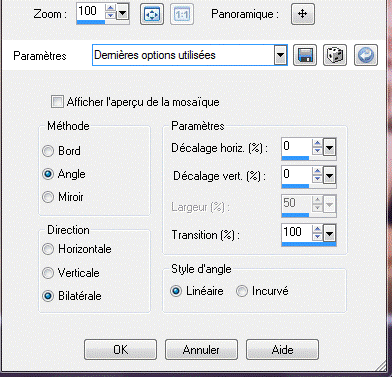
Task: Randomize parameters with the dice icon
Action: pyautogui.click(x=335, y=55)
